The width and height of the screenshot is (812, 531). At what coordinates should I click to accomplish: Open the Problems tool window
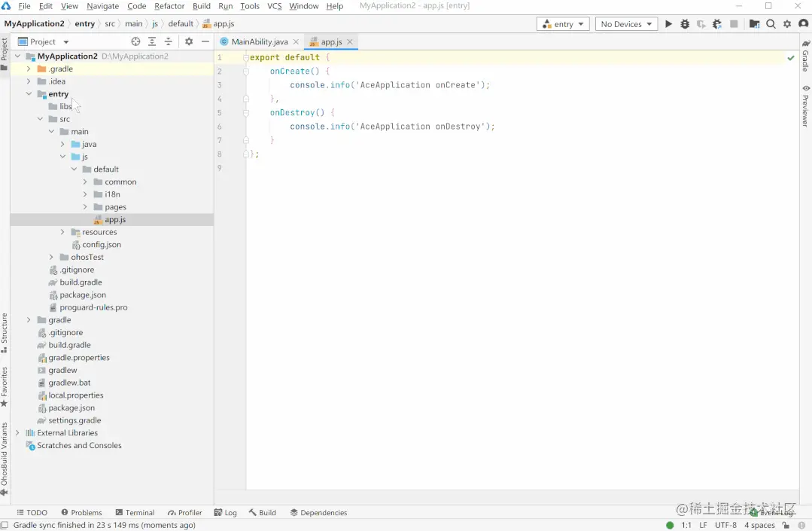pos(81,512)
